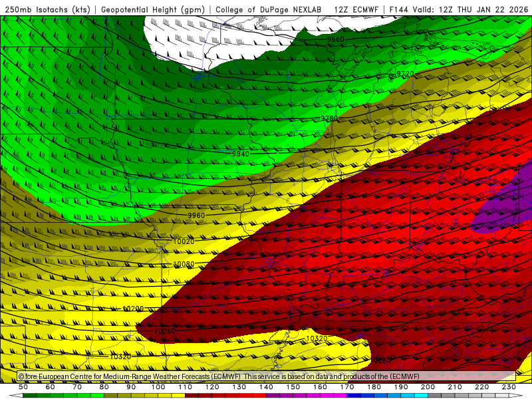Click the 10020 height contour label
The height and width of the screenshot is (399, 532).
point(184,241)
